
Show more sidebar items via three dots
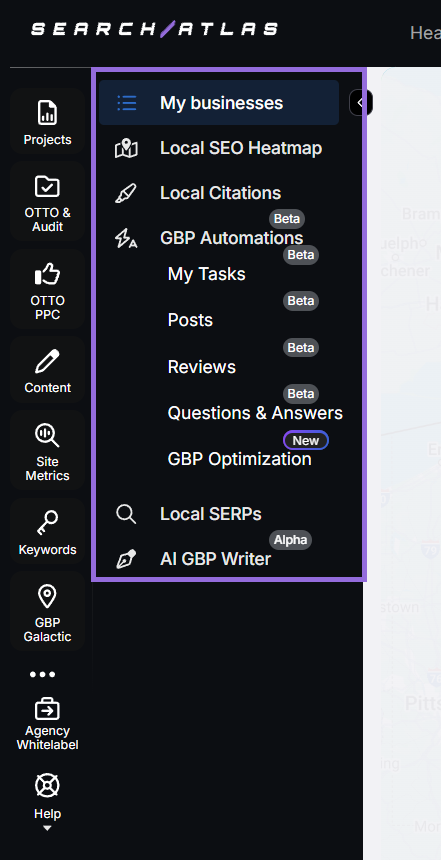pyautogui.click(x=42, y=675)
